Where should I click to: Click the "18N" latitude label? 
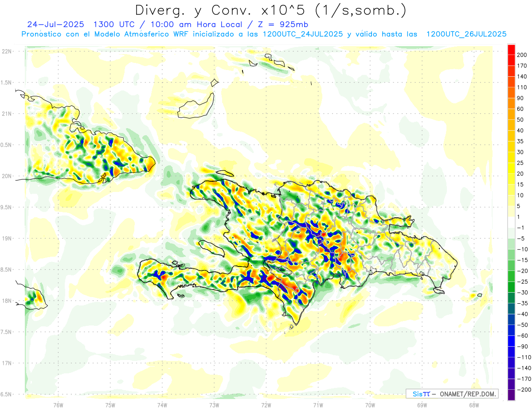click(x=6, y=301)
